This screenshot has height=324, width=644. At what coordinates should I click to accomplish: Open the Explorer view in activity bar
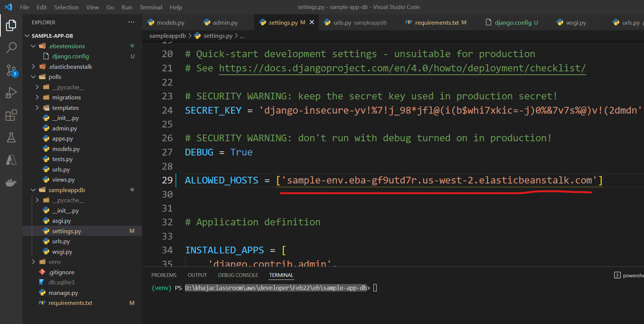[11, 25]
